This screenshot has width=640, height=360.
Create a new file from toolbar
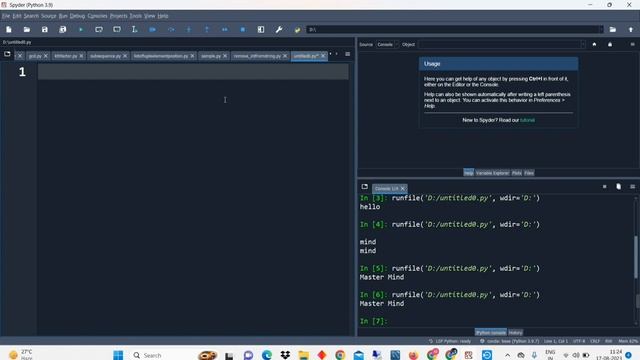tap(9, 29)
